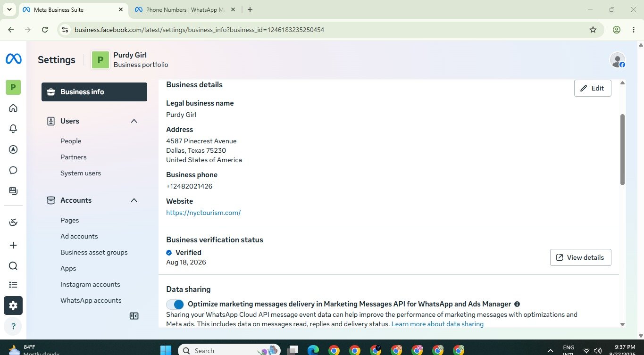
Task: Click the Meta logo icon
Action: (x=13, y=59)
